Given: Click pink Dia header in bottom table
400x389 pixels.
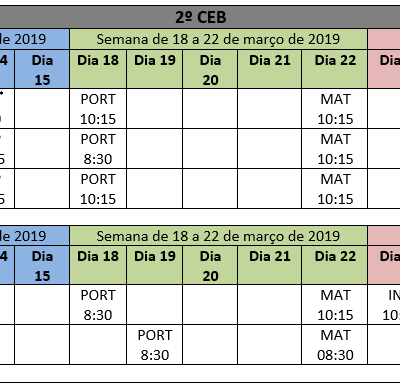Looking at the screenshot, I should click(x=384, y=265).
